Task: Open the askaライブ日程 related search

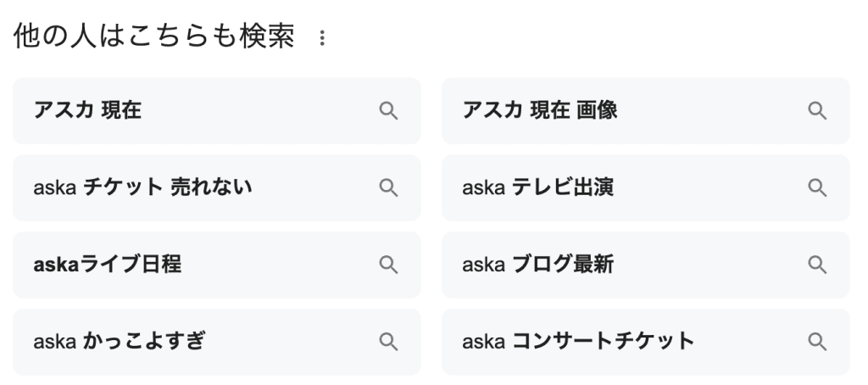Action: click(x=107, y=265)
